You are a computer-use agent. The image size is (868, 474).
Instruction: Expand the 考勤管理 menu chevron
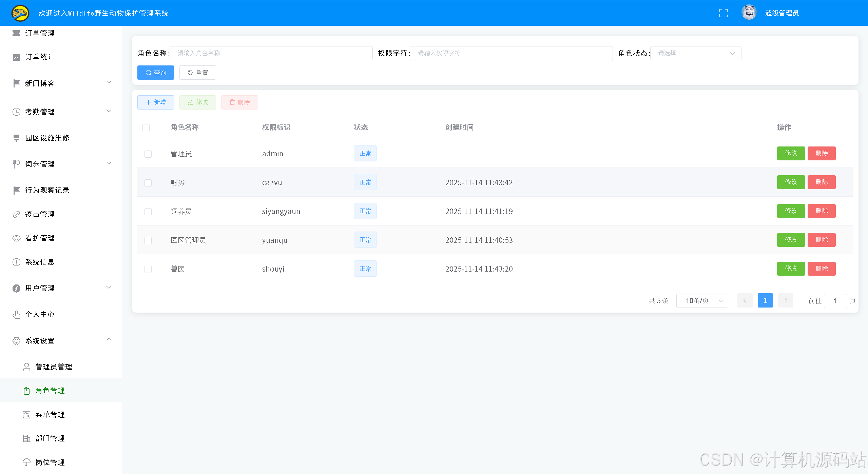click(x=109, y=111)
